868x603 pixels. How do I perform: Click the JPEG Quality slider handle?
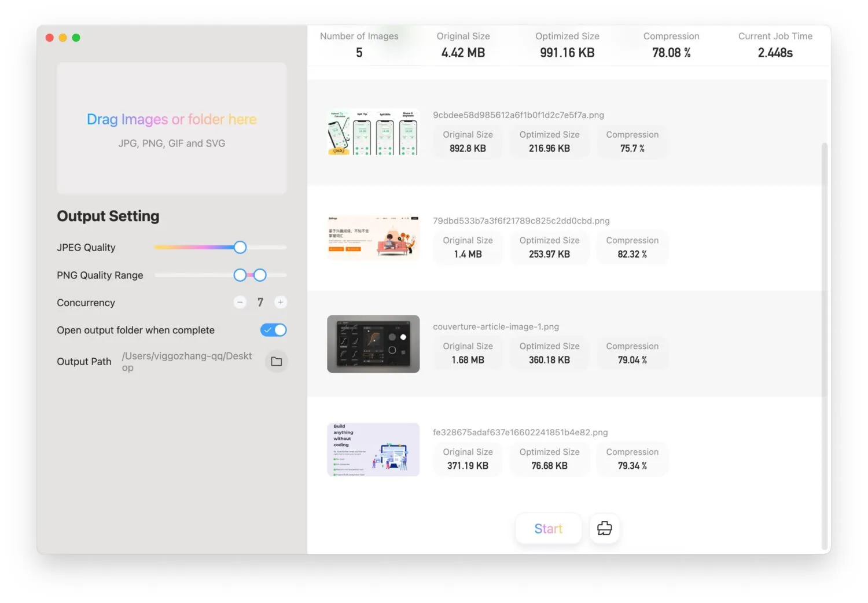[240, 247]
